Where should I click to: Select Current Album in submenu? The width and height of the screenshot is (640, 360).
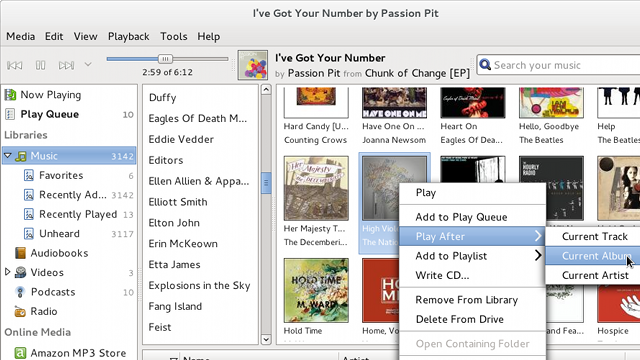[594, 256]
